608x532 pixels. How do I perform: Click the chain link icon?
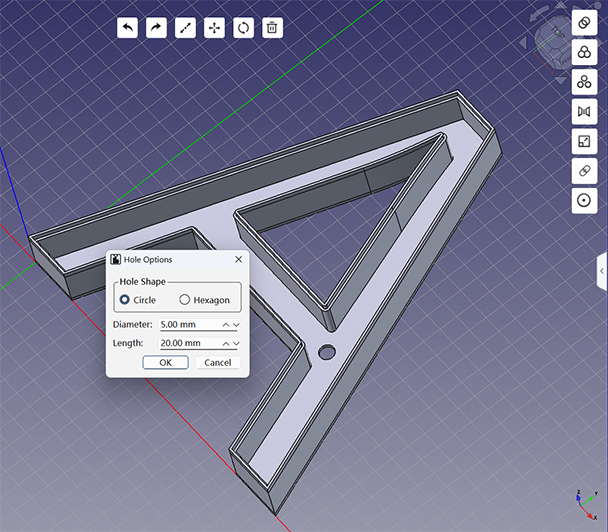[x=584, y=171]
